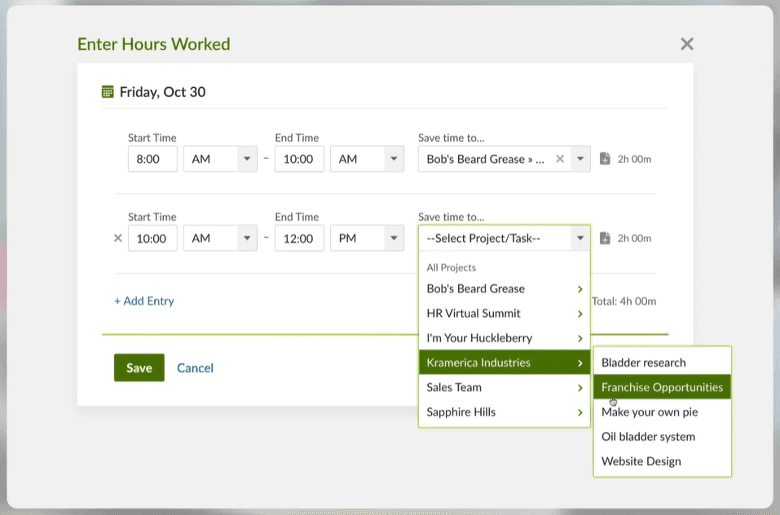780x515 pixels.
Task: Click the calendar icon beside Friday, Oct 30
Action: click(108, 92)
